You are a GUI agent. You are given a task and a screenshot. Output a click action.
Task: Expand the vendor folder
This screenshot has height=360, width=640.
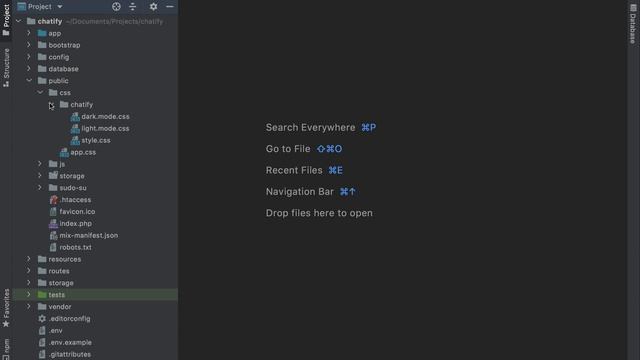point(29,306)
